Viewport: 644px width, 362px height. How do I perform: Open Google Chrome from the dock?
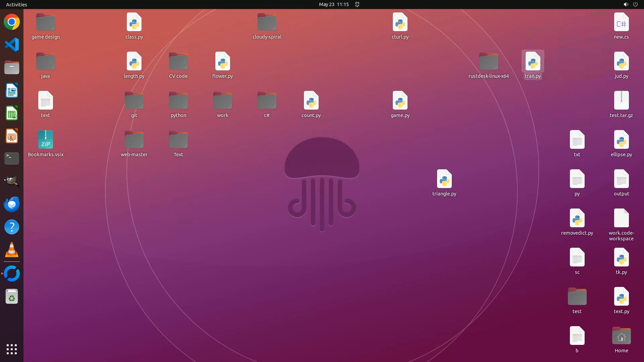pos(12,22)
